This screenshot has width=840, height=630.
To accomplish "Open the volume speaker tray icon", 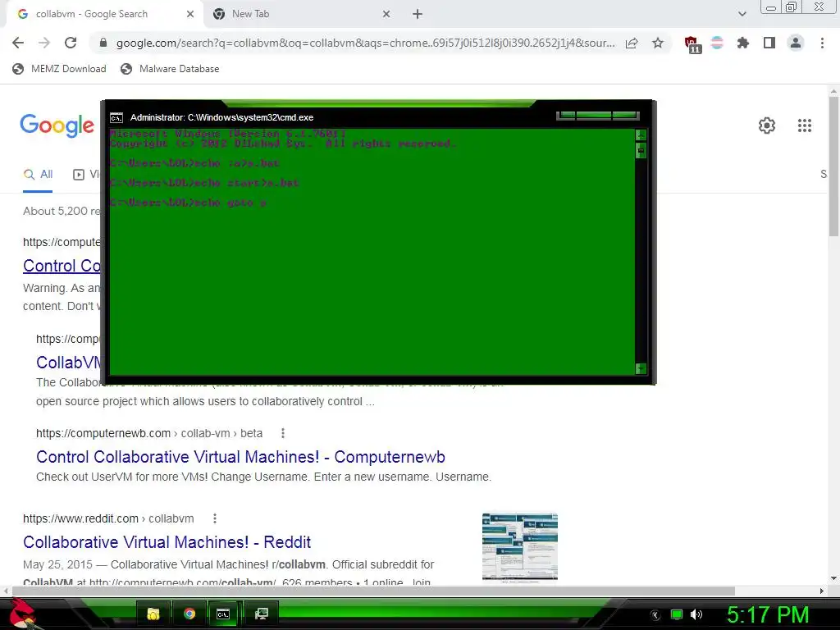I will tap(696, 614).
